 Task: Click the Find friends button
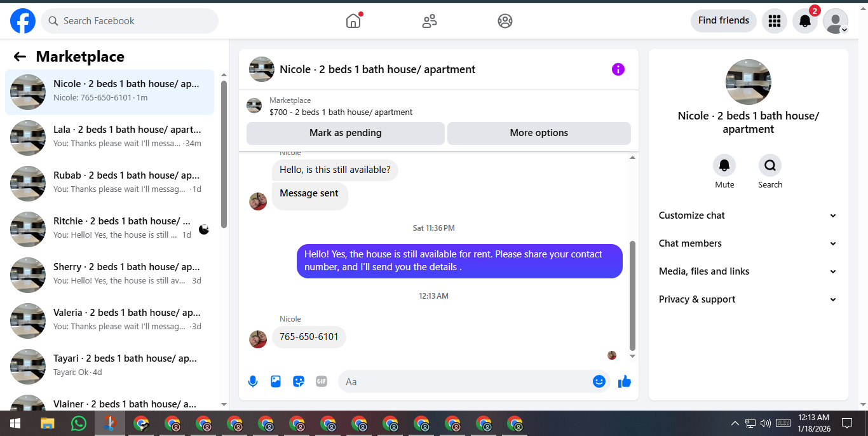point(724,21)
